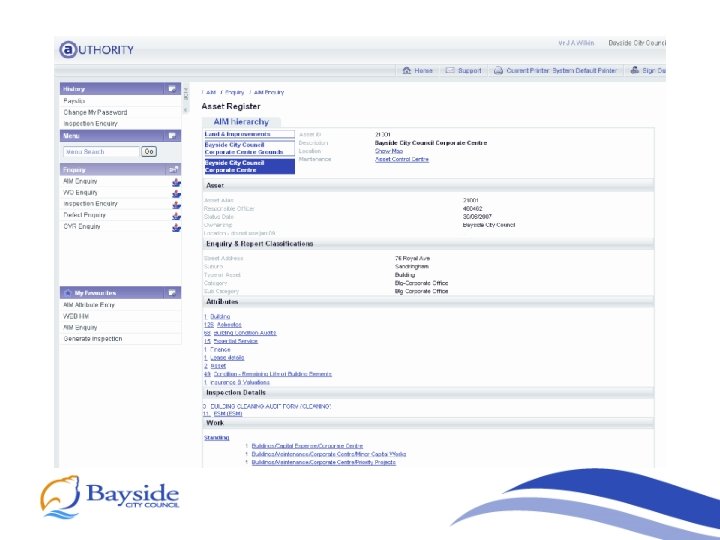Open the Asbestos attribute link
This screenshot has height=540, width=720.
click(229, 325)
